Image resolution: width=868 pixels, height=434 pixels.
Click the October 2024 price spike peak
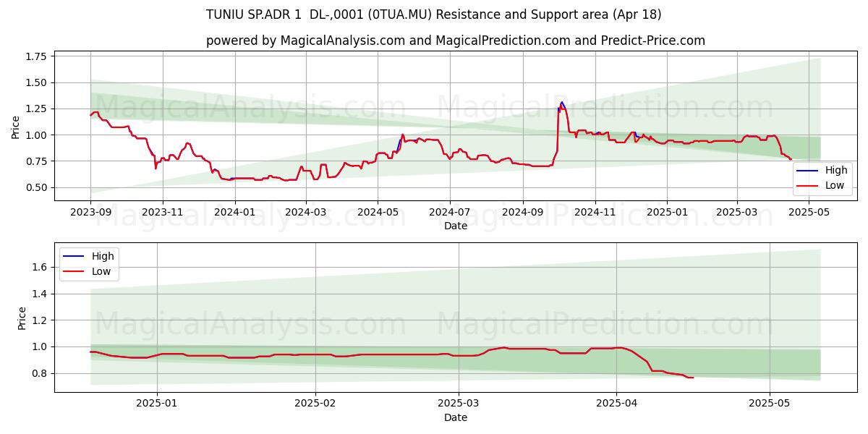(x=561, y=103)
